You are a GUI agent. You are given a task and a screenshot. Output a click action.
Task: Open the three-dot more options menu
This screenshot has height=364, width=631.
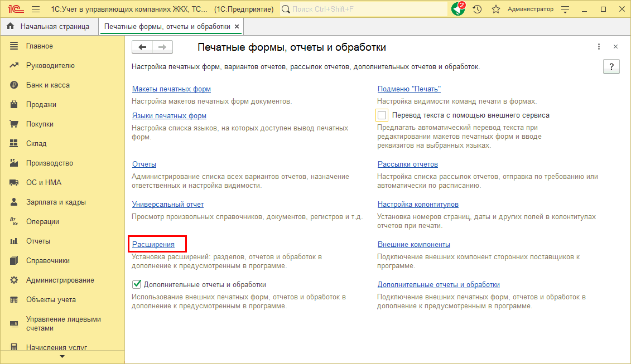(x=599, y=47)
